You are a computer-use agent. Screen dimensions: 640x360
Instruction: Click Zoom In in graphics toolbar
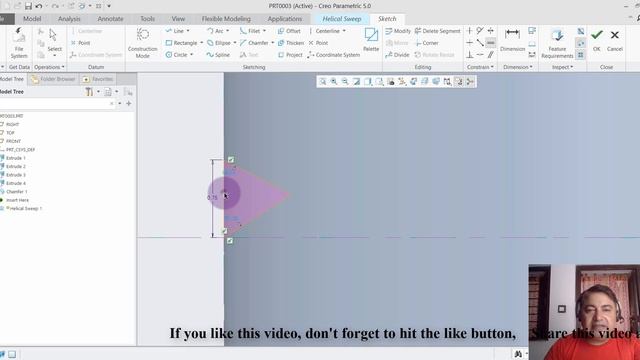[334, 82]
